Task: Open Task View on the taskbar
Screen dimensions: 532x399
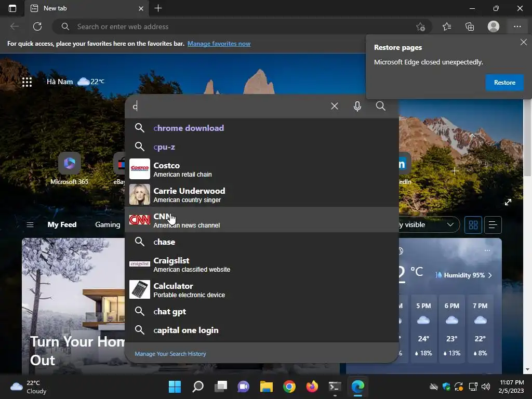Action: (221, 387)
